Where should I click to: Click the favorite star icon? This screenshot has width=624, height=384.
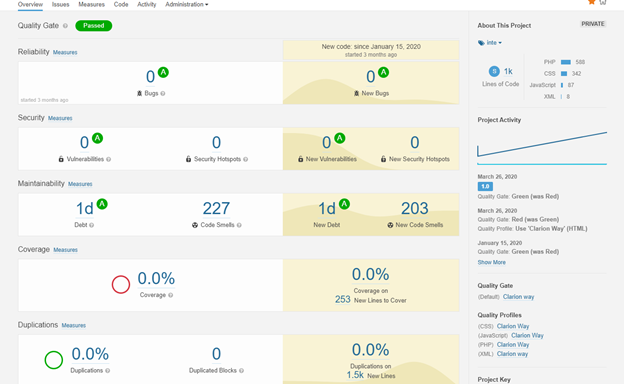(x=592, y=2)
